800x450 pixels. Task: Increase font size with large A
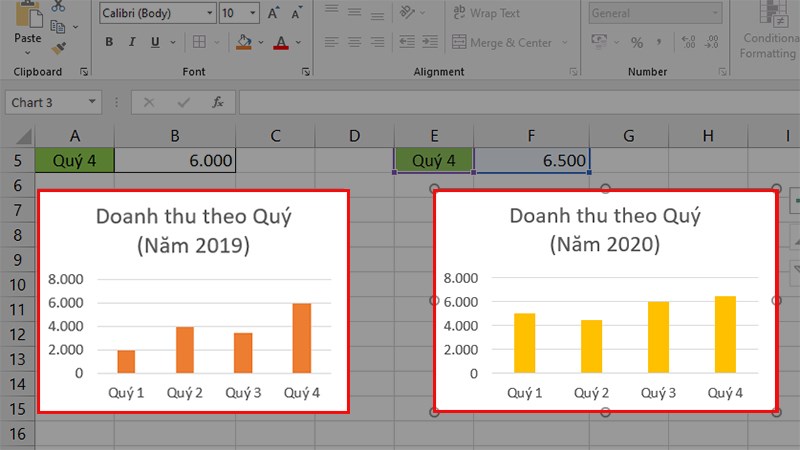(273, 13)
